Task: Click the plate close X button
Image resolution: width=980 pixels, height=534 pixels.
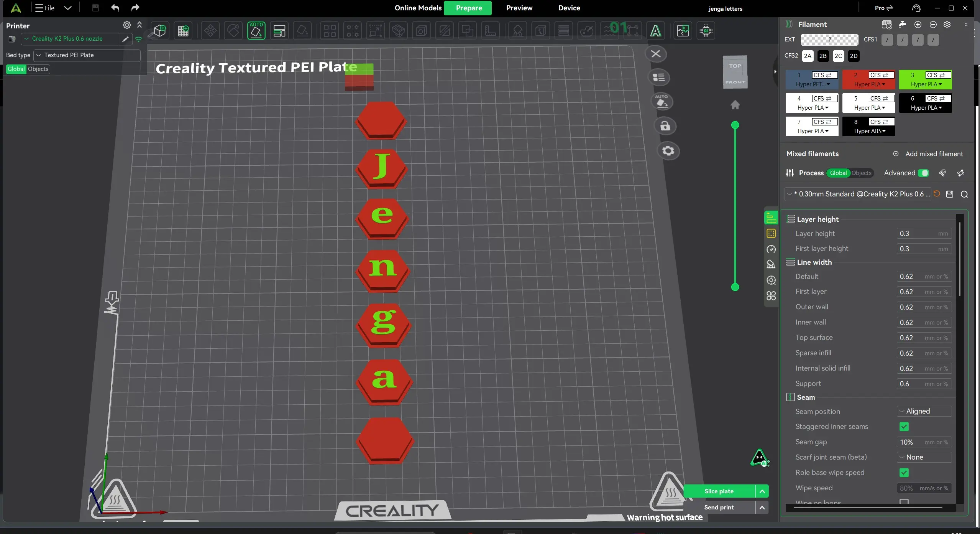Action: [x=656, y=54]
